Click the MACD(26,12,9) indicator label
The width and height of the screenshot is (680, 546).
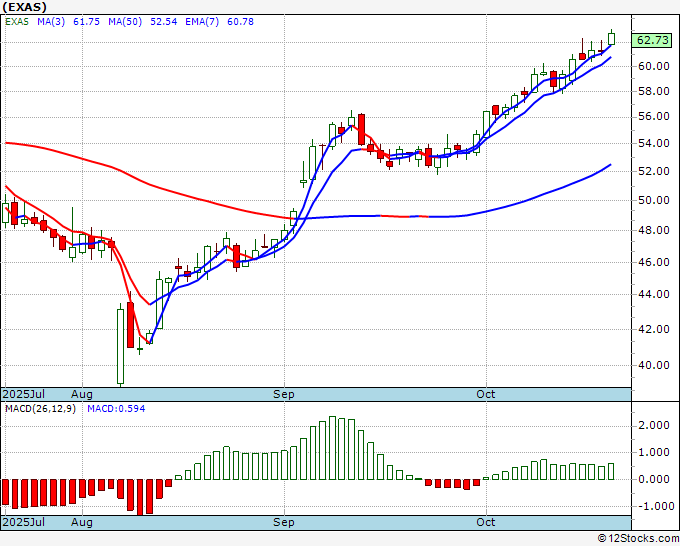[40, 409]
